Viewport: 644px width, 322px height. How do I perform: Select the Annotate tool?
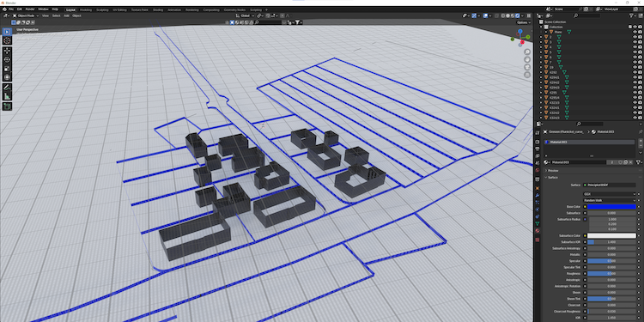[x=7, y=88]
